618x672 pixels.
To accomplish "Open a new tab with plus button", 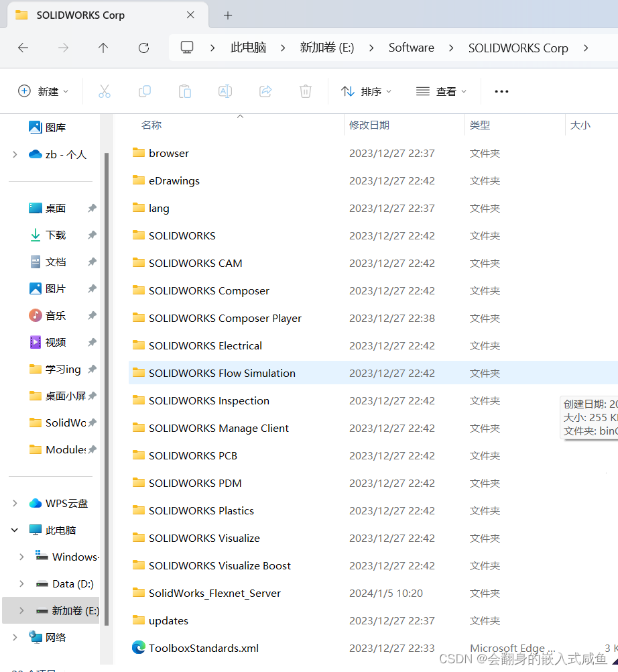I will (x=228, y=15).
